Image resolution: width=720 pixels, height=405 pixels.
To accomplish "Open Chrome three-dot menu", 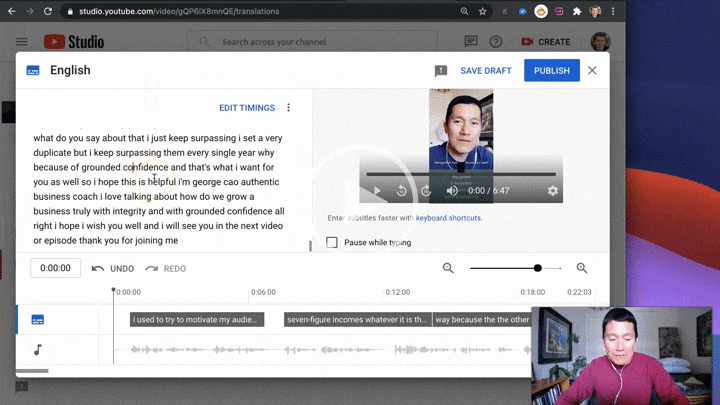I will [x=613, y=11].
